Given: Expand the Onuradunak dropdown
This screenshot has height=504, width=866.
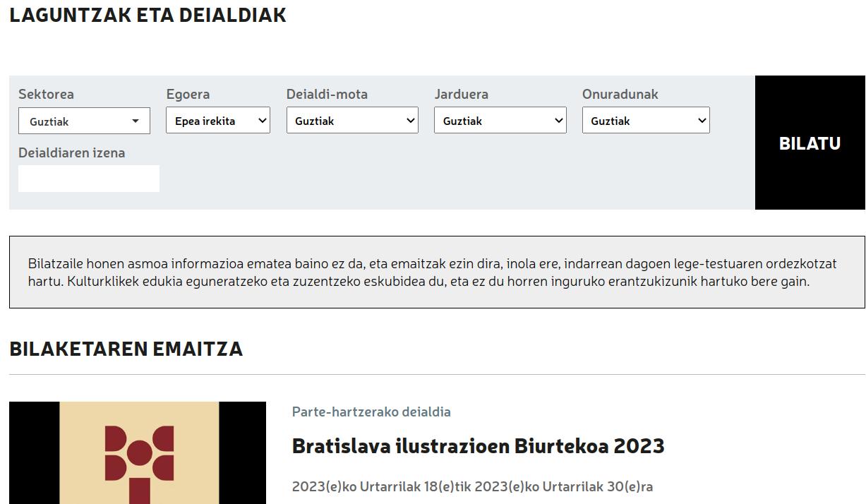Looking at the screenshot, I should point(646,120).
